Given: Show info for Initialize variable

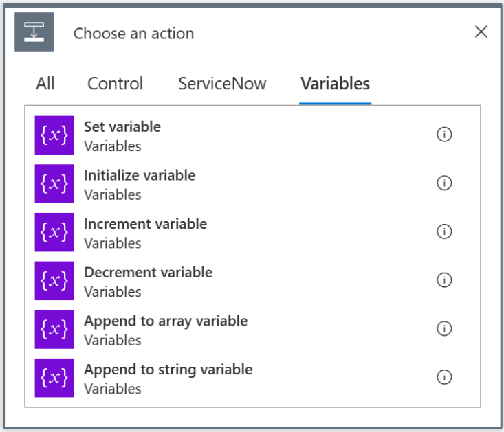Looking at the screenshot, I should (x=444, y=183).
